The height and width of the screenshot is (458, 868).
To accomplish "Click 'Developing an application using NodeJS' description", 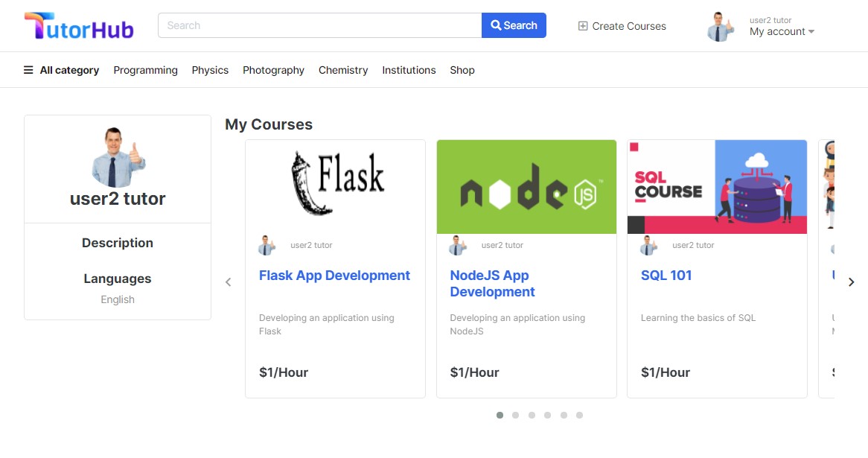I will [x=517, y=325].
